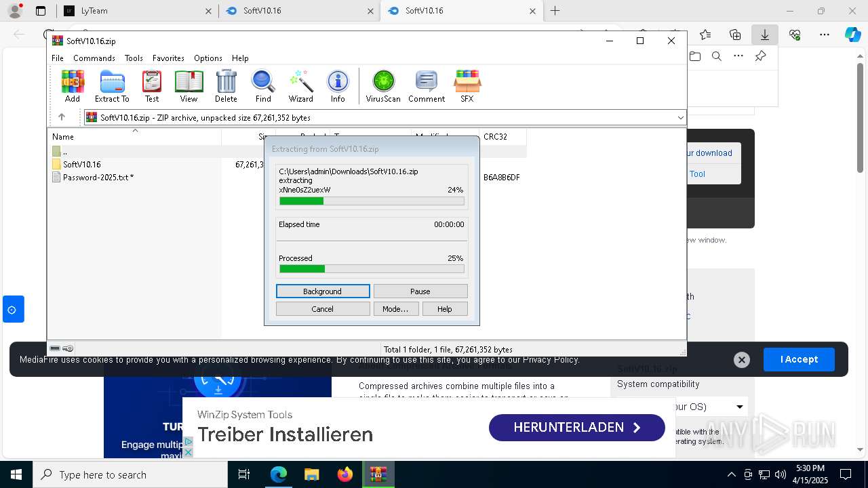Open downloads folder icon in flyout
The height and width of the screenshot is (488, 868).
pos(695,56)
